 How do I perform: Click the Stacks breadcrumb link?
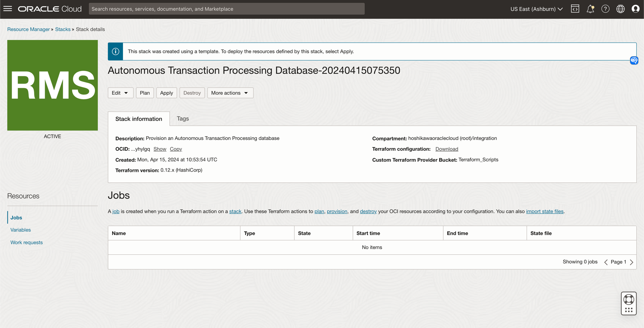click(63, 29)
